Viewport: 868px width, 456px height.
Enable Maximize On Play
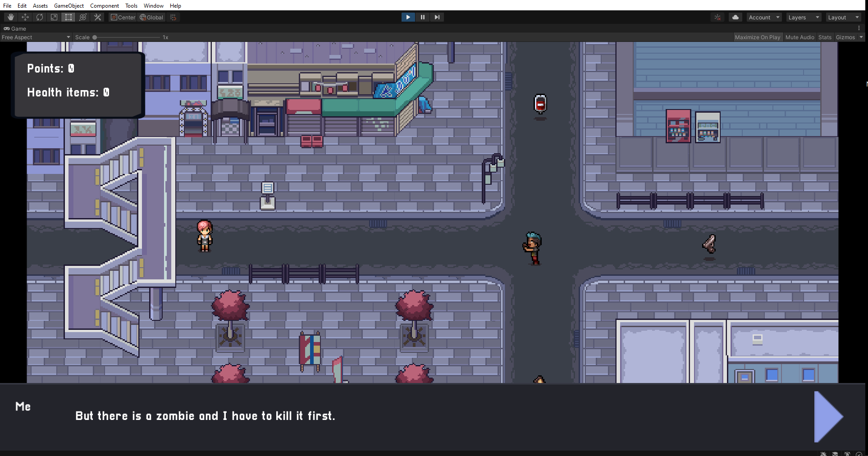point(758,37)
